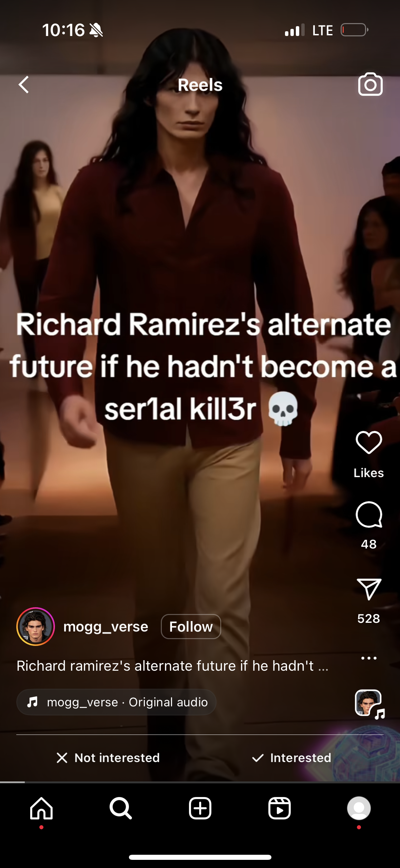Expand the truncated reel caption
This screenshot has height=868, width=400.
click(x=172, y=666)
